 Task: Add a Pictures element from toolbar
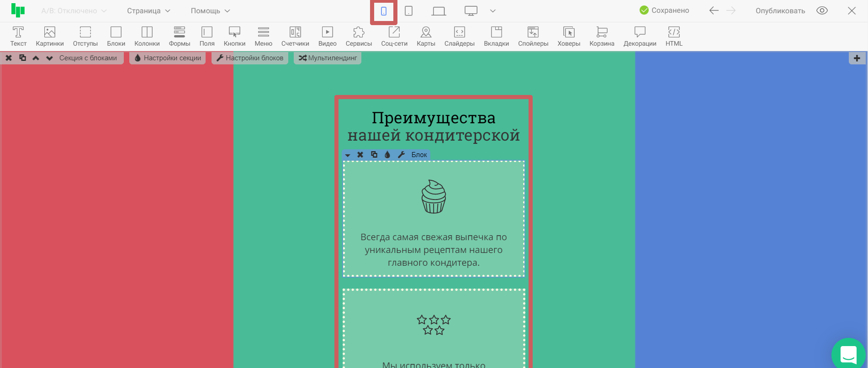[x=50, y=37]
